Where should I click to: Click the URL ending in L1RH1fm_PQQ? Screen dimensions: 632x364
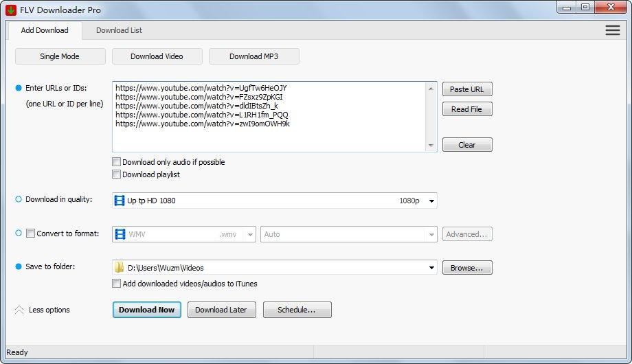click(202, 115)
